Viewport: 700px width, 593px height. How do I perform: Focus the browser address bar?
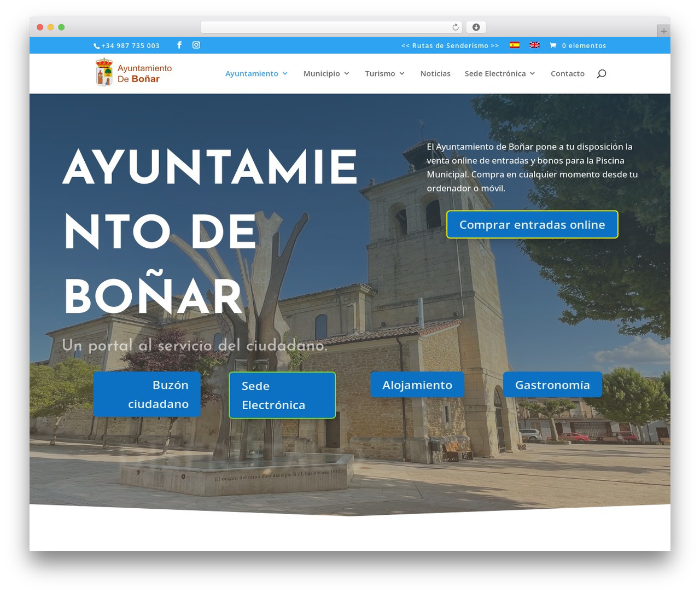pos(331,27)
